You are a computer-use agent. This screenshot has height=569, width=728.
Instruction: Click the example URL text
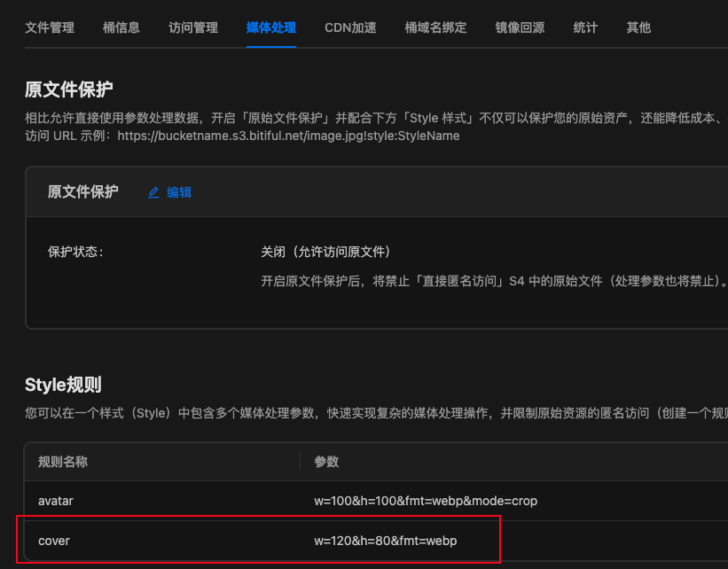tap(288, 136)
